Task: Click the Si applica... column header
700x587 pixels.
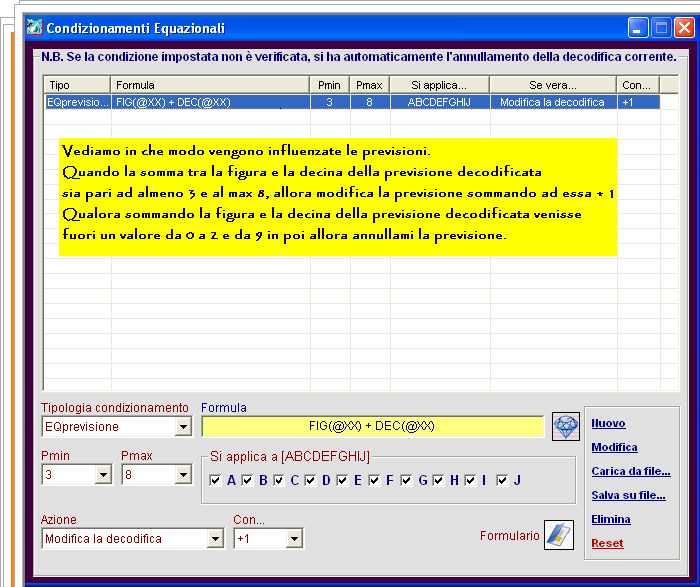Action: click(440, 85)
